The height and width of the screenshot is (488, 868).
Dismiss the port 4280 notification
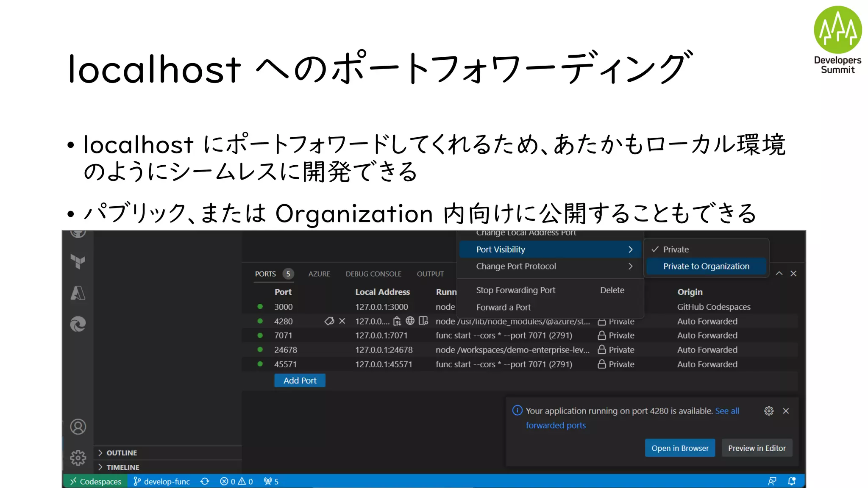tap(786, 411)
